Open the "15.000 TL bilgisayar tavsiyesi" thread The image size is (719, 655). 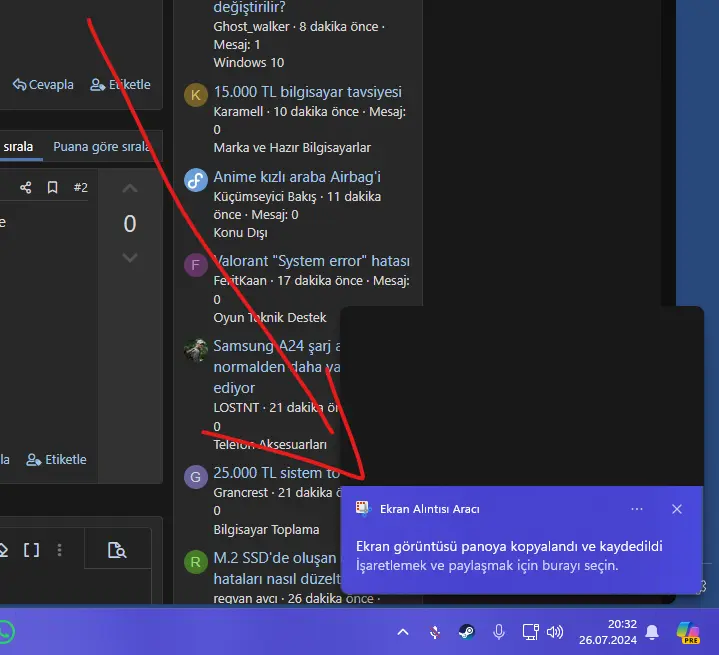click(x=307, y=92)
